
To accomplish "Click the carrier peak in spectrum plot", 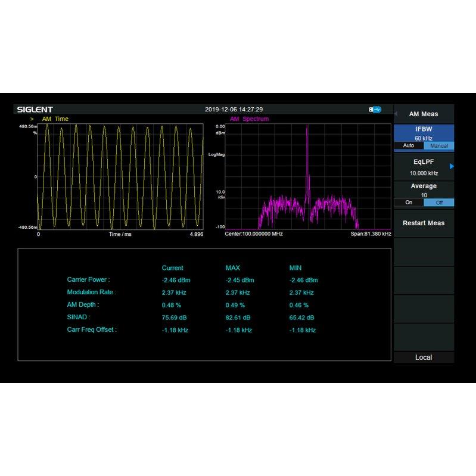I will [x=307, y=128].
